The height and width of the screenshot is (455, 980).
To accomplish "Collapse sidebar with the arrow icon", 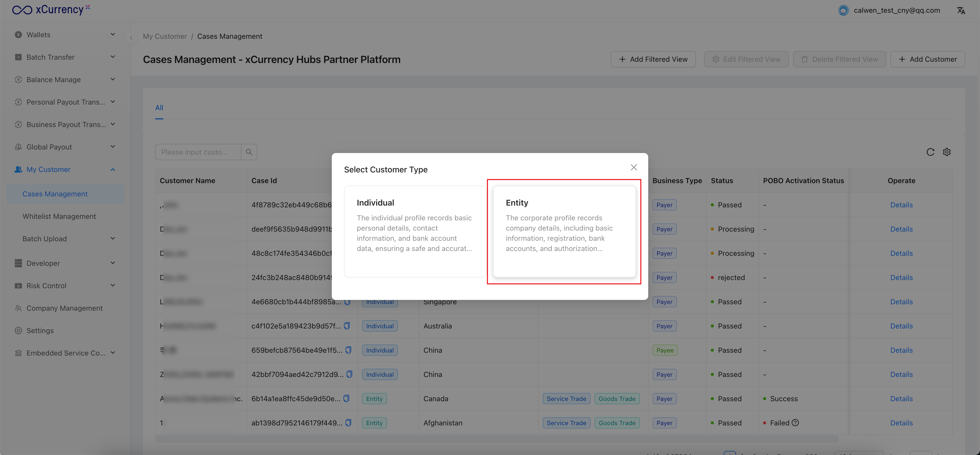I will (x=131, y=37).
